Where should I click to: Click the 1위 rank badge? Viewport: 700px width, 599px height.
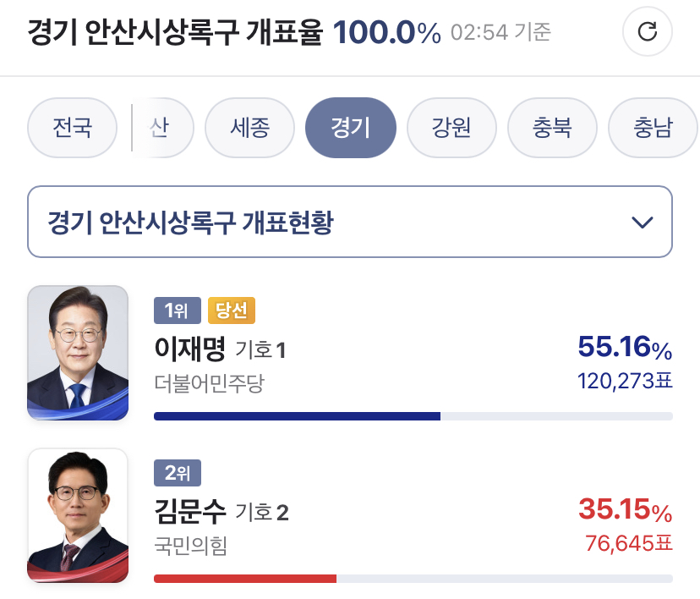coord(177,310)
